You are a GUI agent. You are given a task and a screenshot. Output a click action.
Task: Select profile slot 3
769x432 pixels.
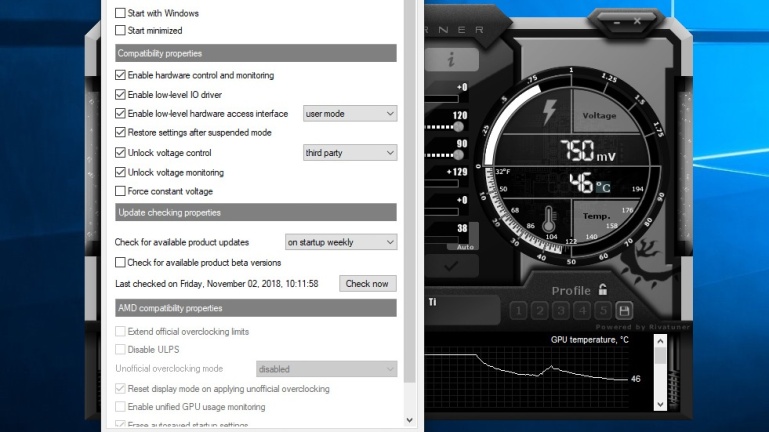click(x=561, y=310)
